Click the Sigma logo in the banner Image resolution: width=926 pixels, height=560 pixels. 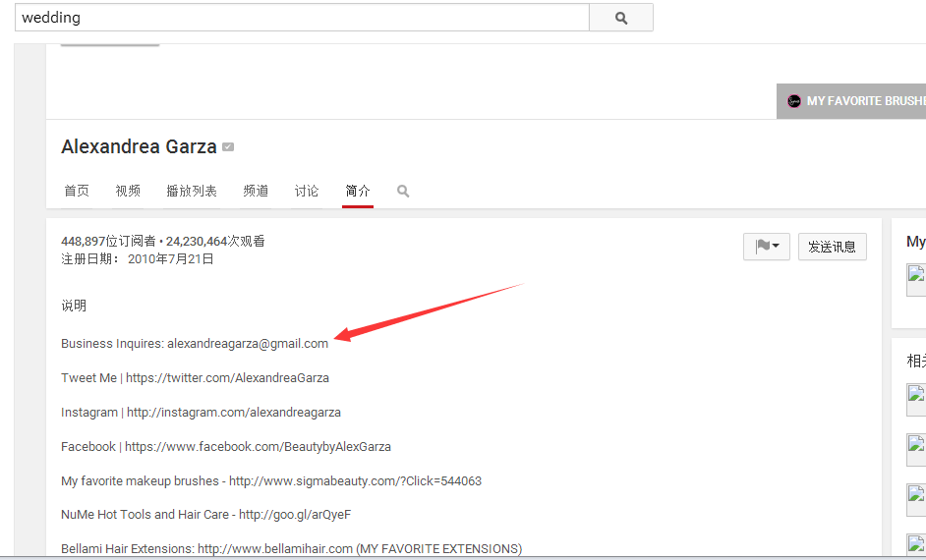(x=794, y=101)
